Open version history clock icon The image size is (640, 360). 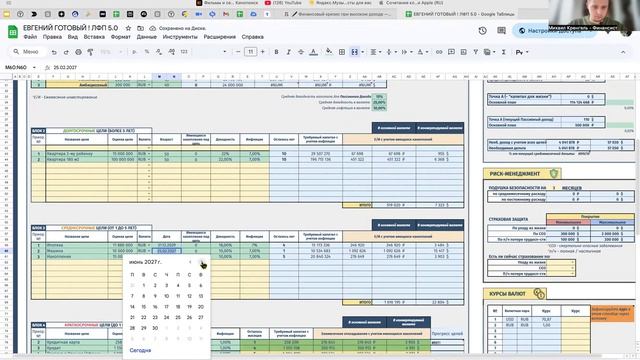pos(482,31)
